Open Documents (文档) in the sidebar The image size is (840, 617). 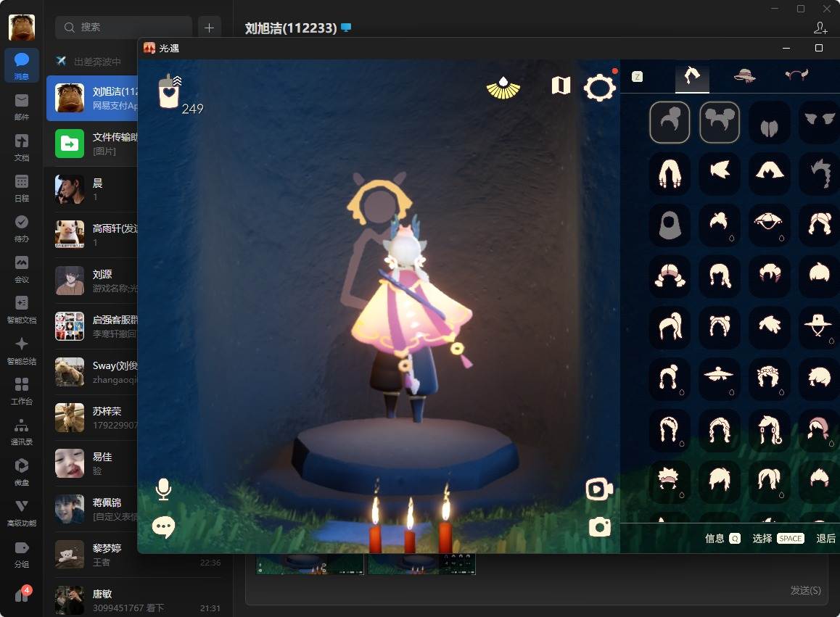22,146
